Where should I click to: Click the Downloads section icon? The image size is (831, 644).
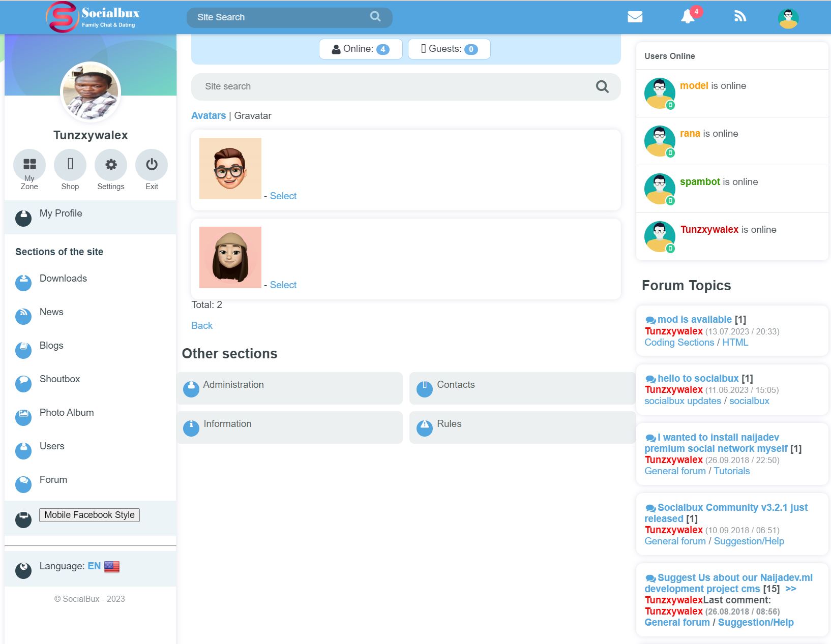pyautogui.click(x=23, y=283)
